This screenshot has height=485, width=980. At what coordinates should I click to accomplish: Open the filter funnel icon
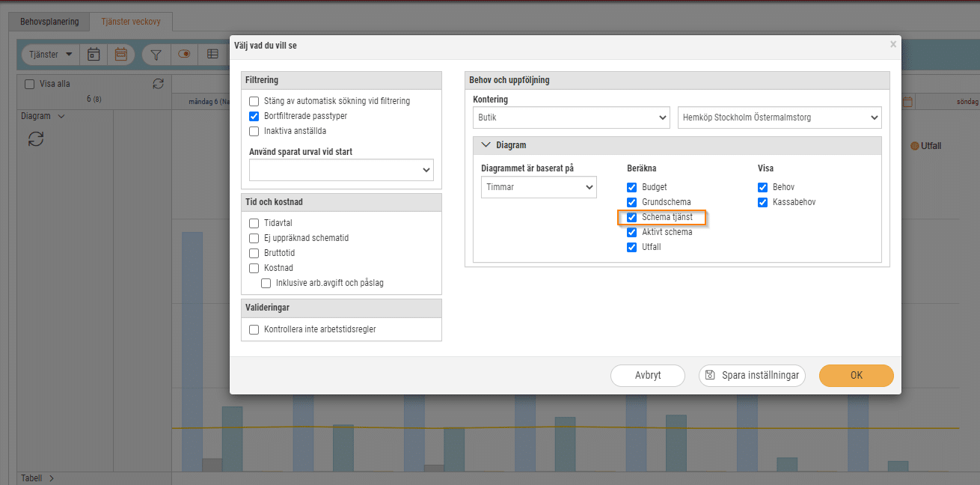click(156, 54)
